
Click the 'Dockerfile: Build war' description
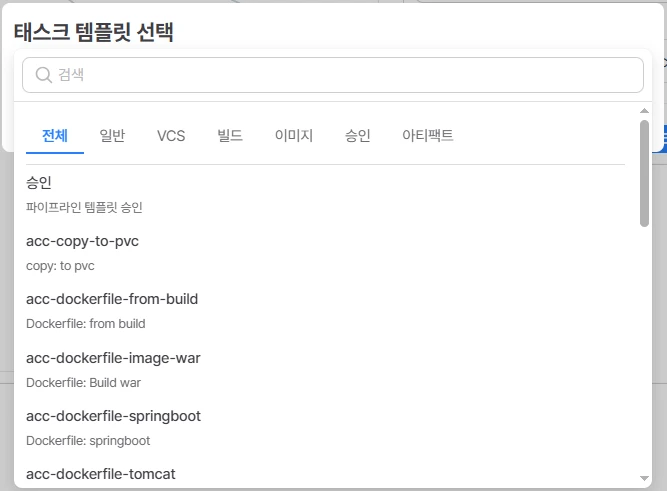point(83,383)
